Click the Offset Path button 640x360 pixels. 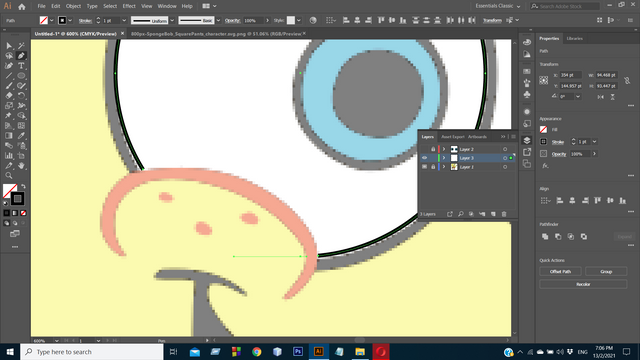[560, 271]
